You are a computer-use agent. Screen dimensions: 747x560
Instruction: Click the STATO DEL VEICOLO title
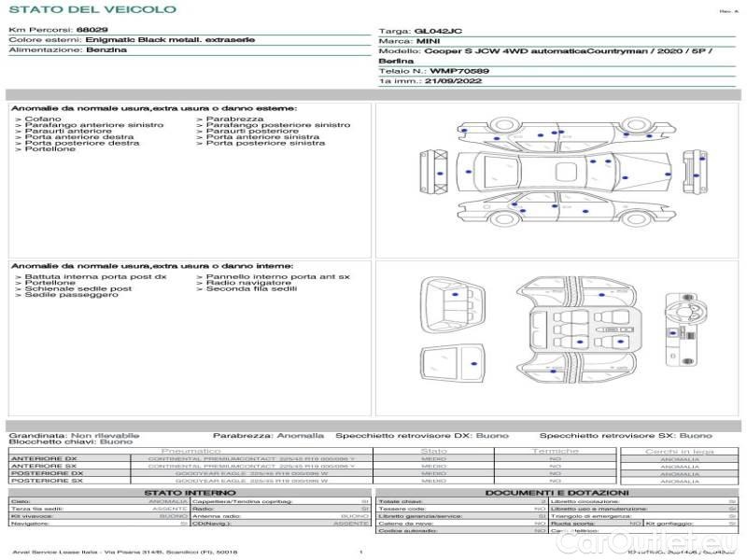(92, 9)
